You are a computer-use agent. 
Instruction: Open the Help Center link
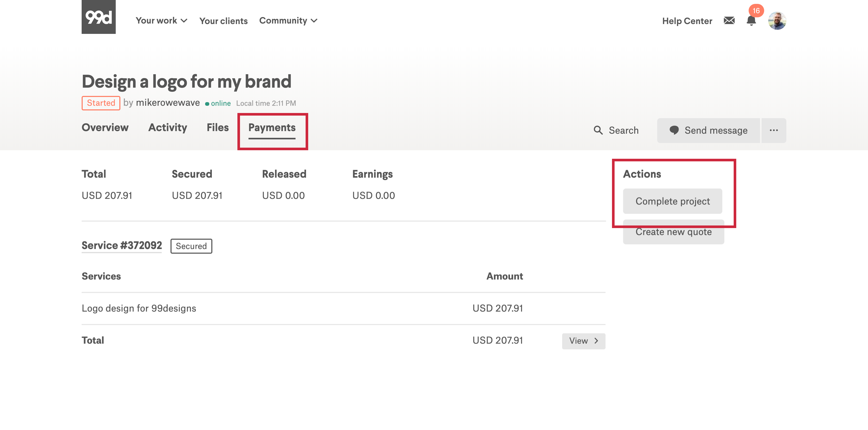(x=687, y=21)
